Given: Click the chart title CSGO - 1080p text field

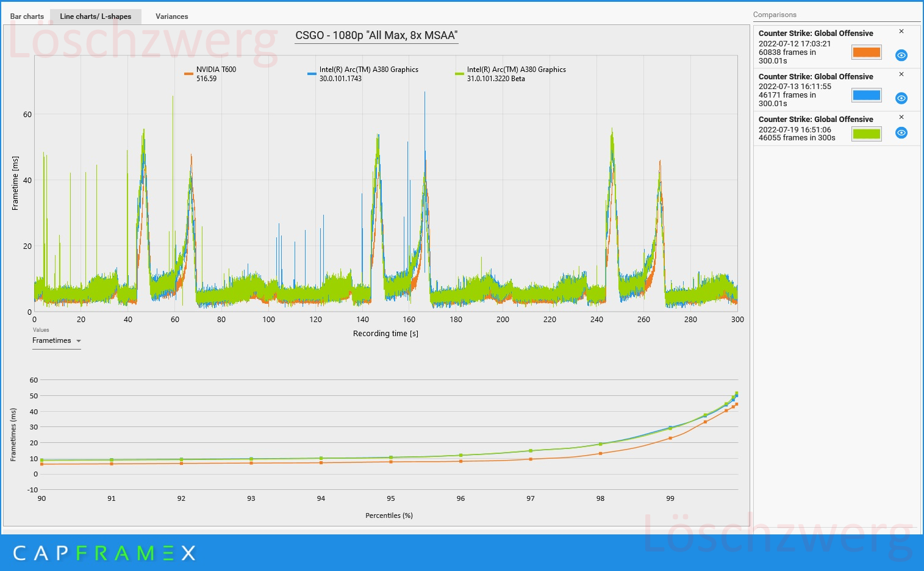Looking at the screenshot, I should [376, 35].
